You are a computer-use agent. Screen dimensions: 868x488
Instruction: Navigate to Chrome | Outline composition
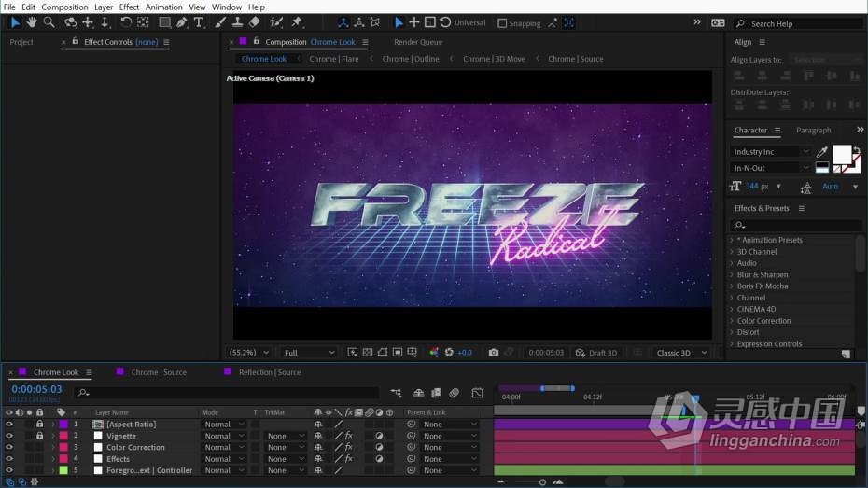click(410, 59)
